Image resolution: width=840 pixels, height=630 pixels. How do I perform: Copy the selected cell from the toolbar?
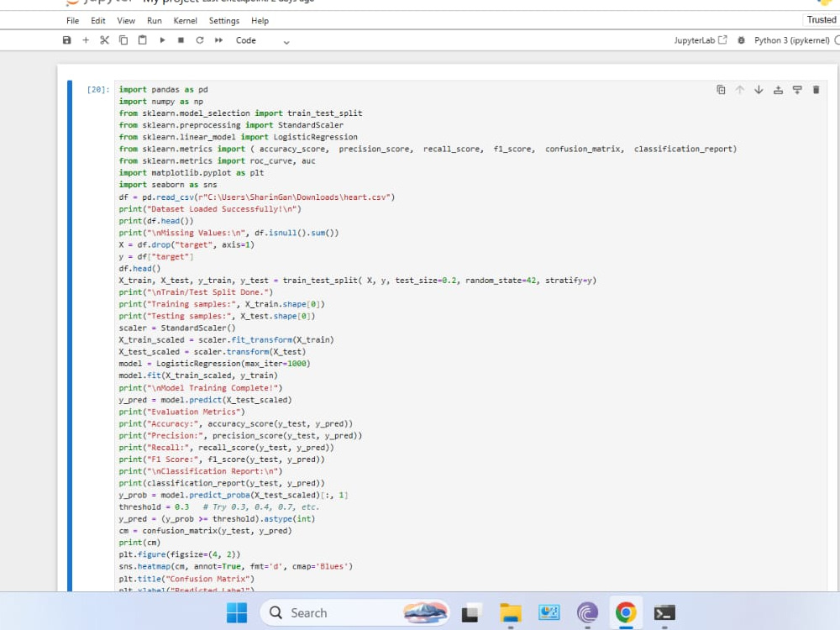(x=123, y=40)
